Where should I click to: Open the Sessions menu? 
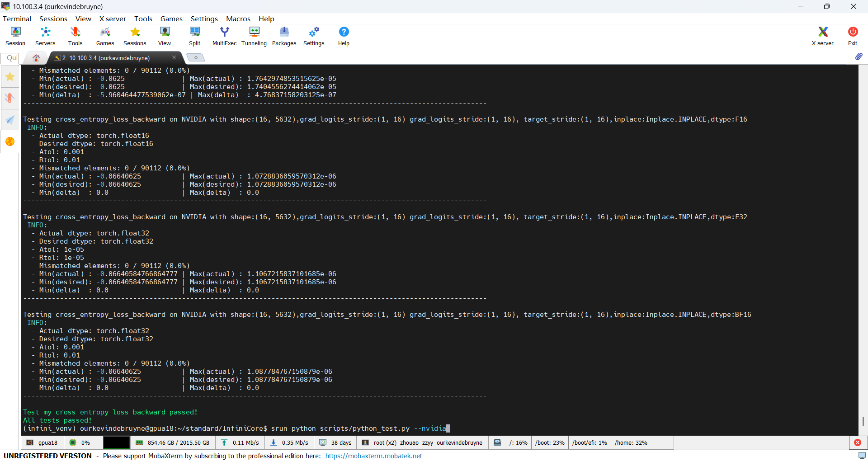(53, 19)
